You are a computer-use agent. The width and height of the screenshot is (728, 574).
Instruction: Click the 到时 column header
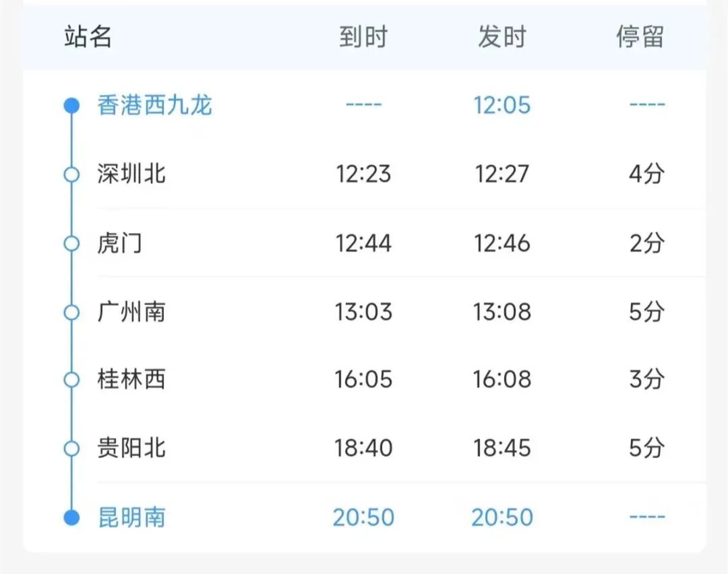click(363, 37)
